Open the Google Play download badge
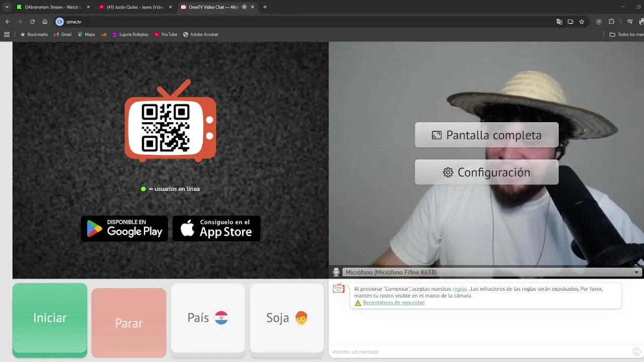The width and height of the screenshot is (644, 362). click(124, 229)
